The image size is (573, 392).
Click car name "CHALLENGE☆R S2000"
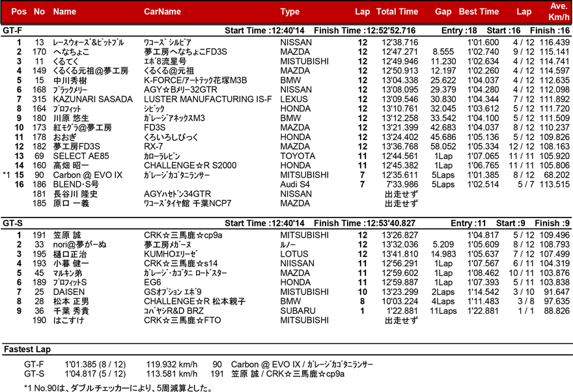[x=190, y=165]
